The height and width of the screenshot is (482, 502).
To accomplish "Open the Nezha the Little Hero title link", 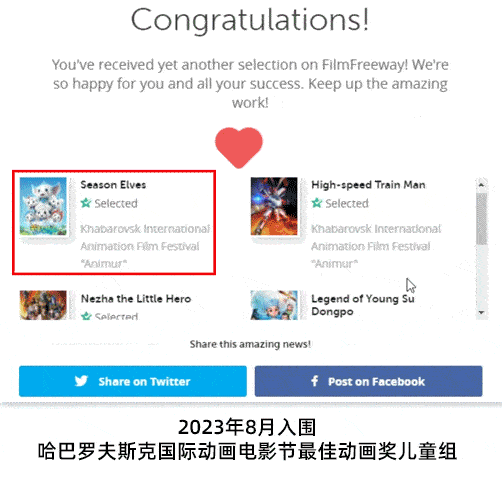I will 136,298.
